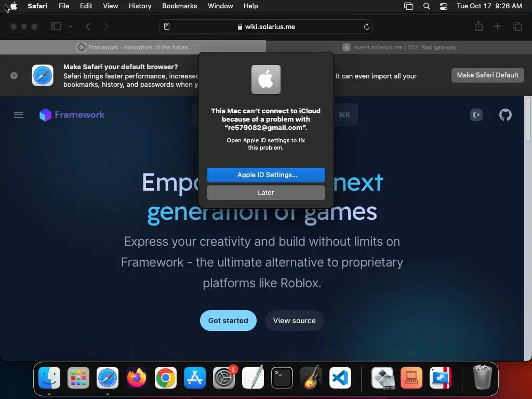Reload the current page
Screen dimensions: 532x399
pyautogui.click(x=366, y=26)
